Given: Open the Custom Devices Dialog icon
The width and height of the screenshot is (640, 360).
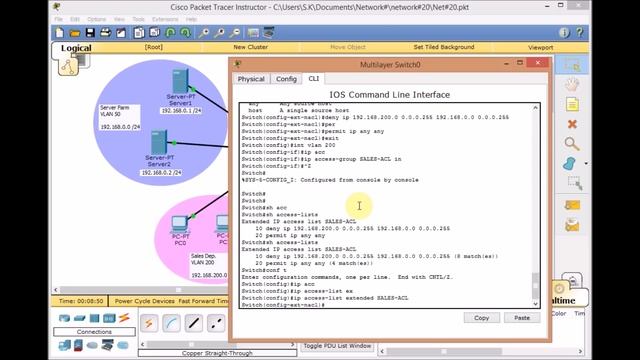Looking at the screenshot, I should click(x=269, y=33).
